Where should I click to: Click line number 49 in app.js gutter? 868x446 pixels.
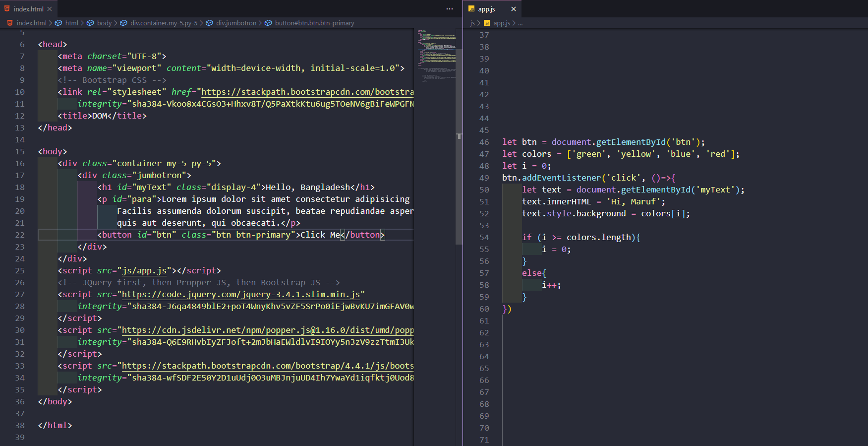coord(484,178)
